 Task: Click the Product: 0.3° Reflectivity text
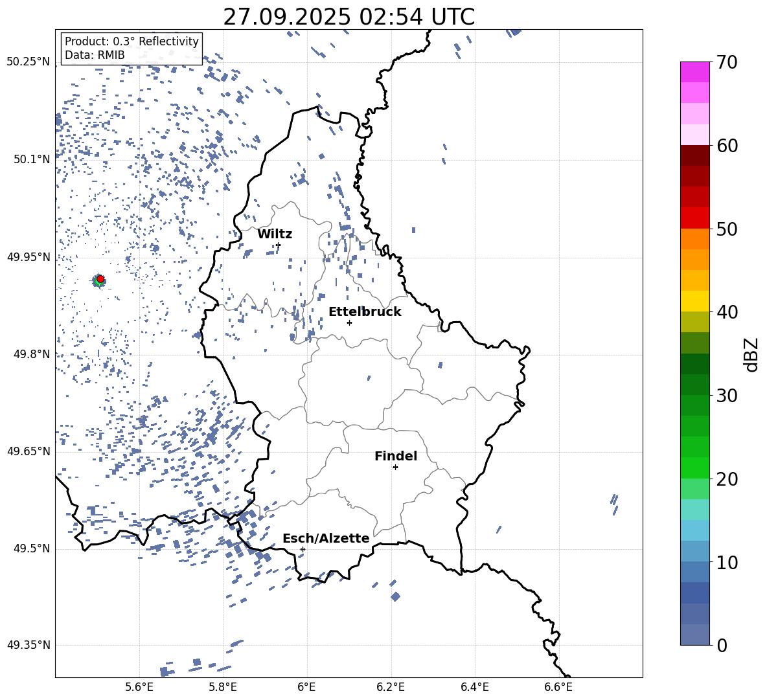pyautogui.click(x=132, y=41)
